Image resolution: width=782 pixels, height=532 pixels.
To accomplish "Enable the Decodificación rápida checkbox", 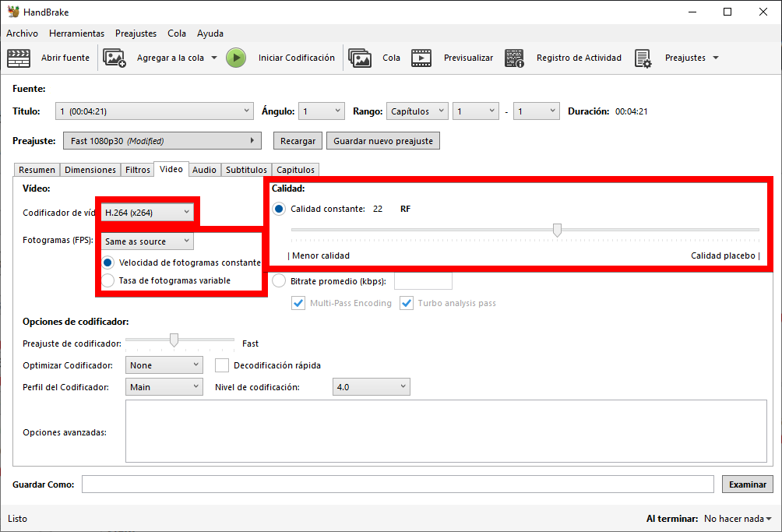I will point(222,365).
